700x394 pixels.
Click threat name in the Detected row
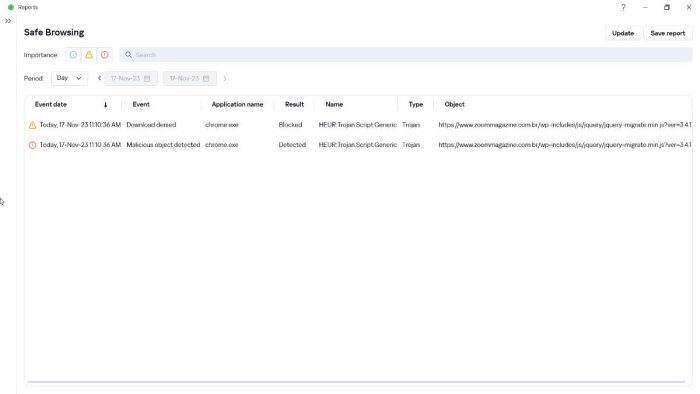[358, 145]
